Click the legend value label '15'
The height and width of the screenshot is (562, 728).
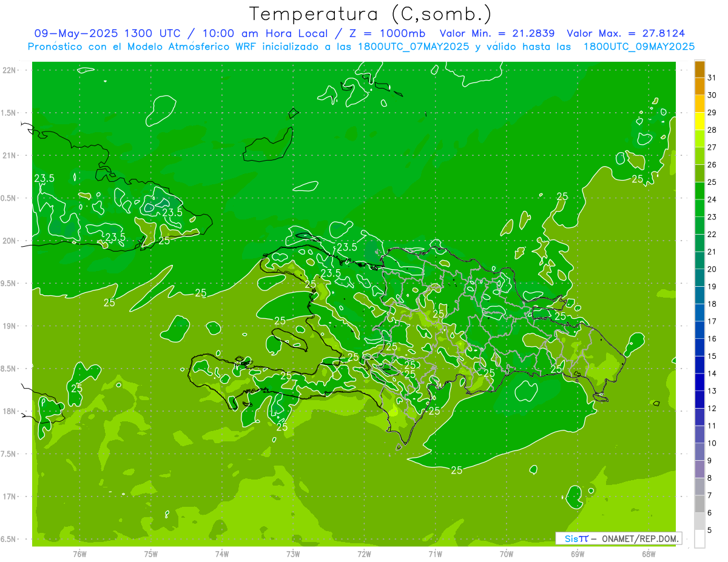pyautogui.click(x=712, y=356)
